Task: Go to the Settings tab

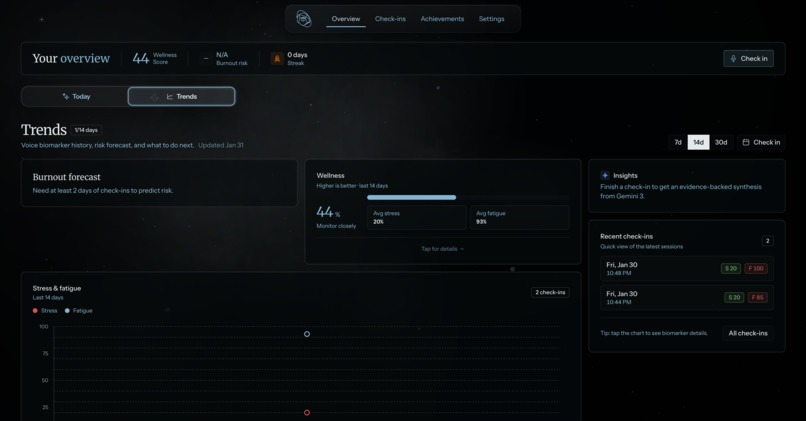Action: [x=491, y=19]
